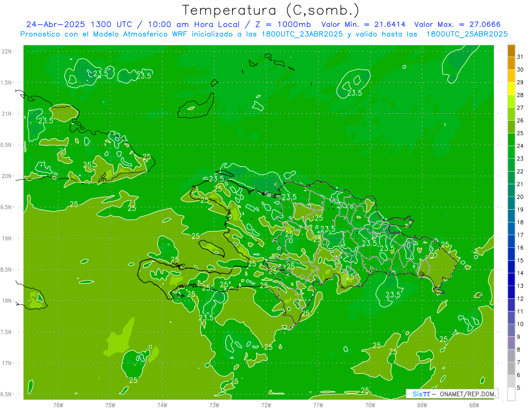
Task: Click the "Valor Max. = 27.0666" value
Action: click(458, 24)
